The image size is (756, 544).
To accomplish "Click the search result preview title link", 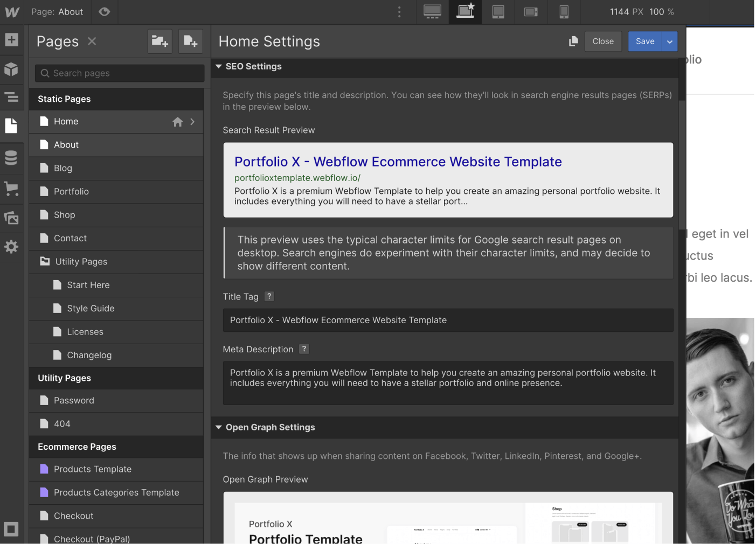I will [398, 162].
